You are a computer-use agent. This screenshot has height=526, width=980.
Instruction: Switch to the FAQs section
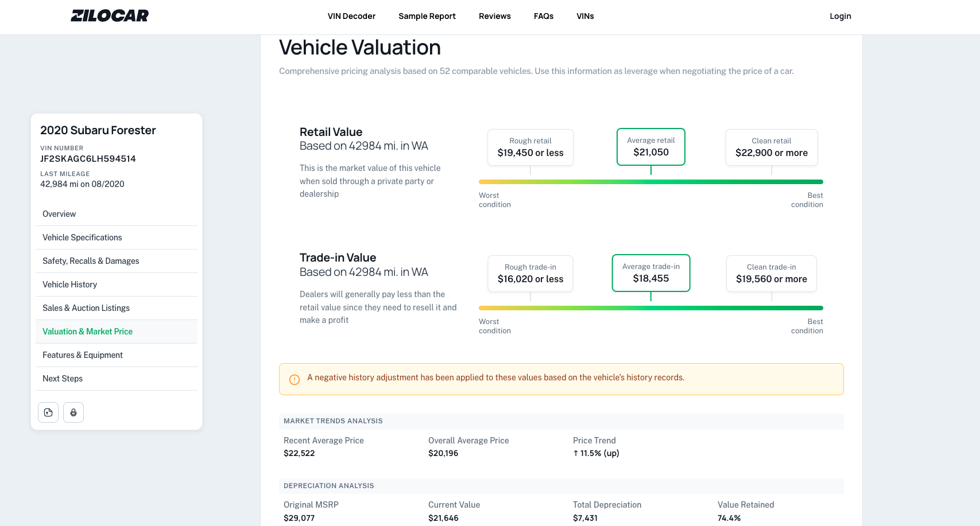pos(543,16)
